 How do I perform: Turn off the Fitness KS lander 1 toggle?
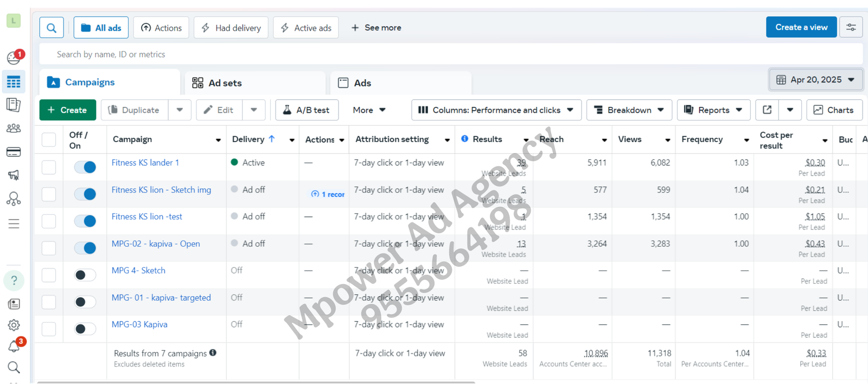point(85,167)
